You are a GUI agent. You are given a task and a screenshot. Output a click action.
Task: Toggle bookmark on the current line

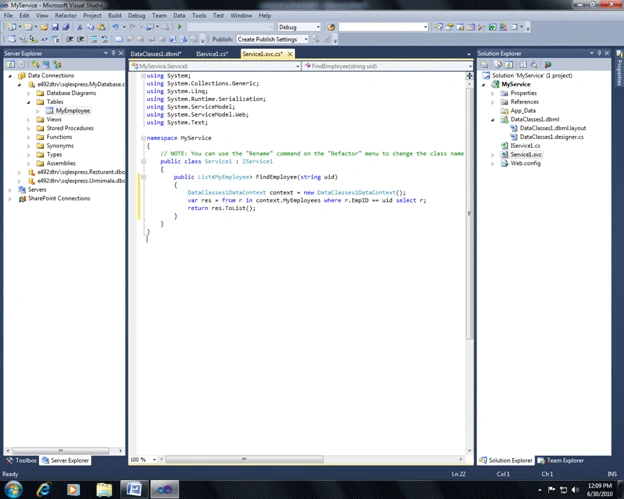(119, 39)
